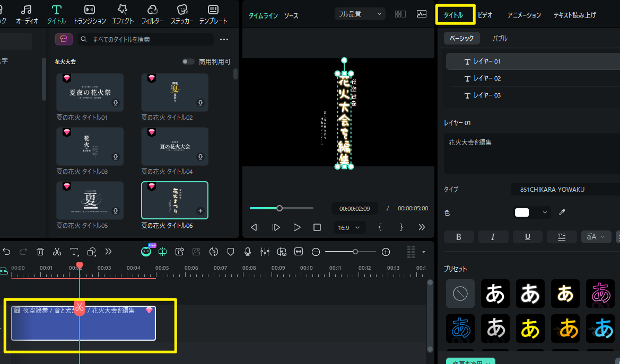Open the 16:9 aspect ratio dropdown
Image resolution: width=620 pixels, height=364 pixels.
click(x=349, y=228)
